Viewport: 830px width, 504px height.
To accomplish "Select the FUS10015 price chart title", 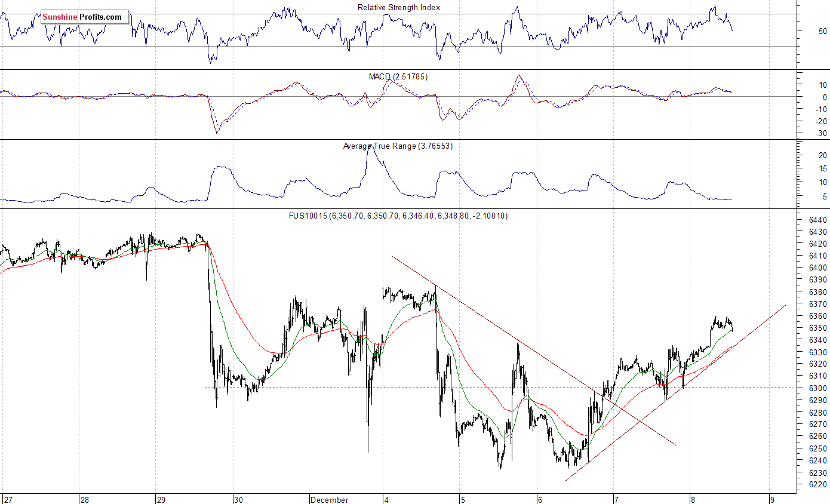I will [x=398, y=216].
